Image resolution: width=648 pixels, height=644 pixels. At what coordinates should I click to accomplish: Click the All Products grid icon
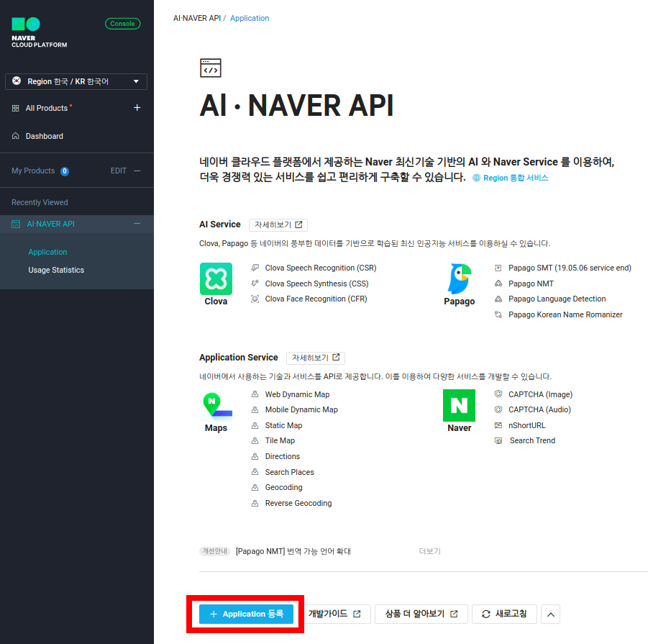tap(15, 109)
